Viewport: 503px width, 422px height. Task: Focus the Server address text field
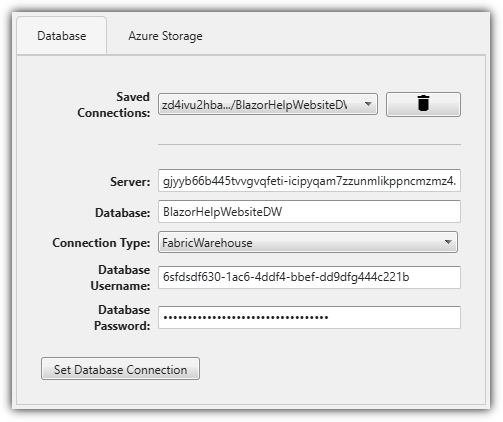click(309, 181)
